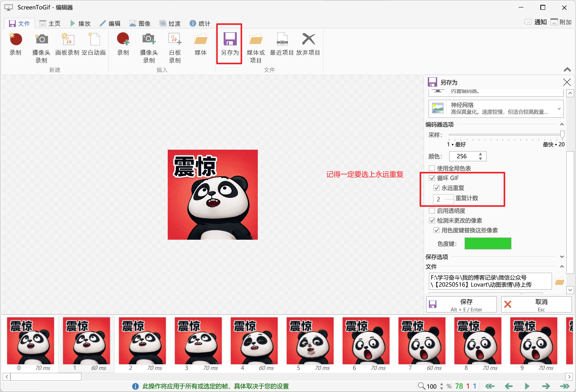Insert a screen recording (录制) under 插入
This screenshot has height=392, width=576.
point(123,45)
